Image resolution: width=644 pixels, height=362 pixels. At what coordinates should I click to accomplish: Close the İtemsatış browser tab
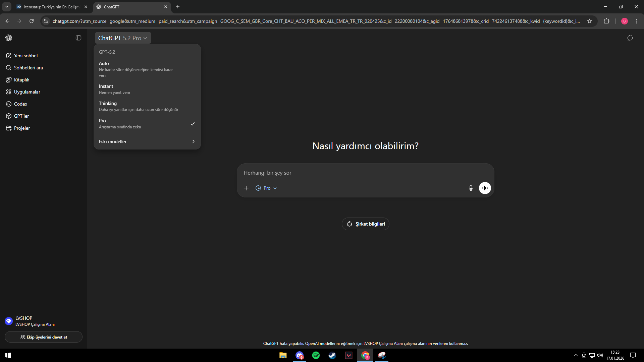(x=86, y=7)
